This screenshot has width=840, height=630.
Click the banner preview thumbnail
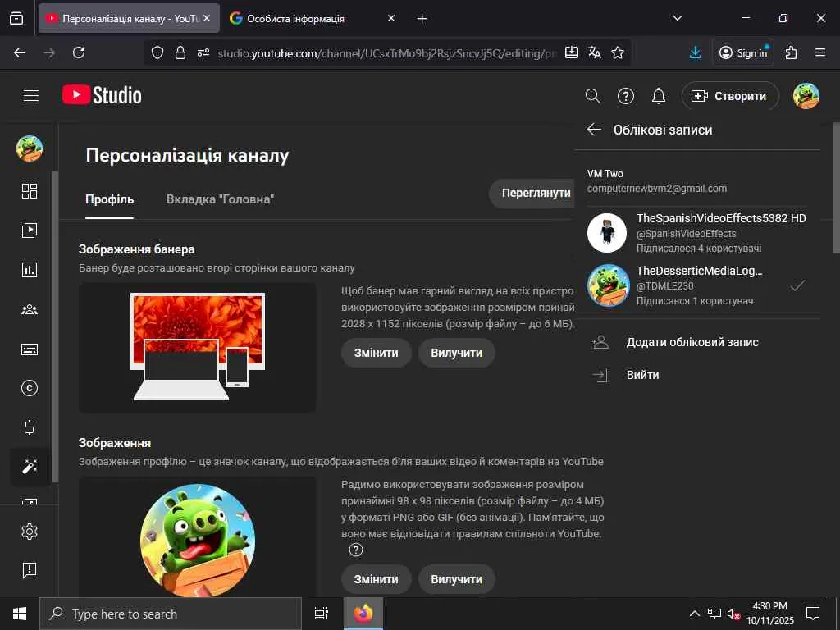(197, 348)
